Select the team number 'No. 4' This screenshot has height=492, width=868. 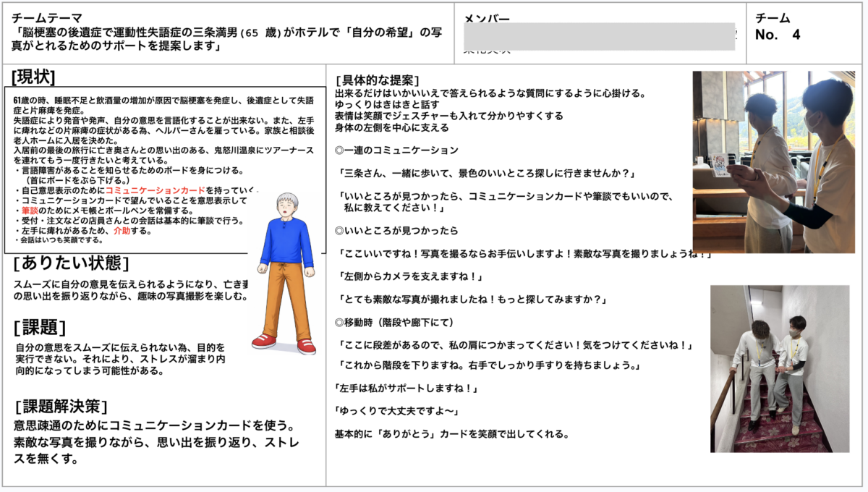click(777, 35)
